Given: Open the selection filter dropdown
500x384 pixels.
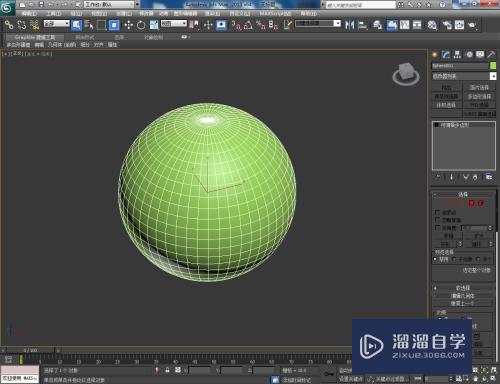Looking at the screenshot, I should [57, 24].
